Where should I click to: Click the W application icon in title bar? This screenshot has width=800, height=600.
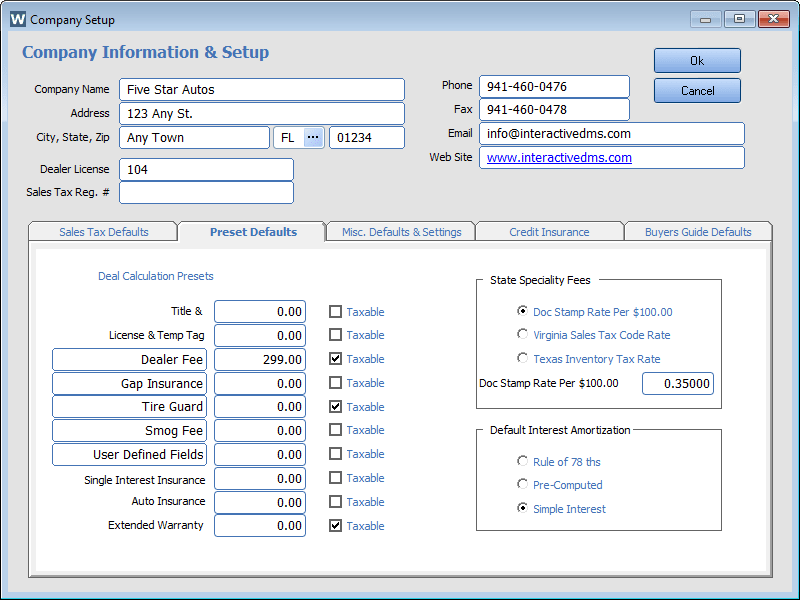18,19
